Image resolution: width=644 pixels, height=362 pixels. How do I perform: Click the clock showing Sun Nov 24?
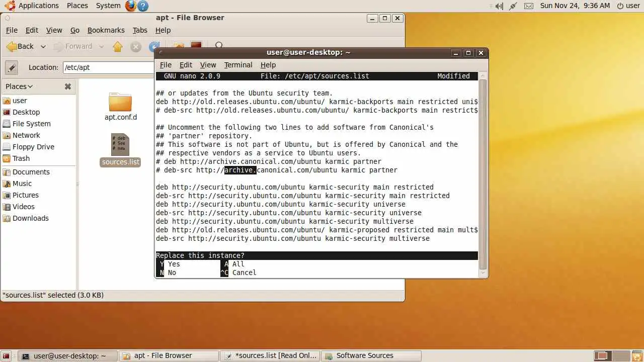[575, 6]
